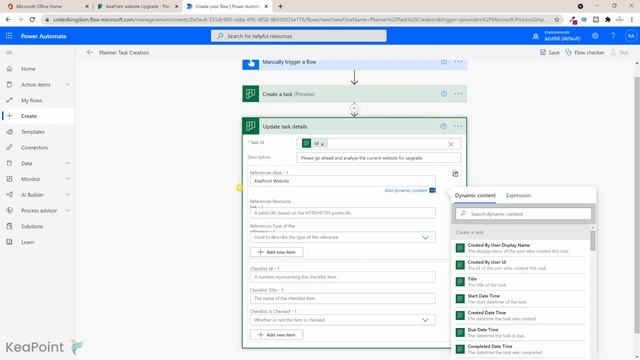Switch to KeaPoint website Upgrade browser tab
The image size is (640, 360).
click(137, 7)
